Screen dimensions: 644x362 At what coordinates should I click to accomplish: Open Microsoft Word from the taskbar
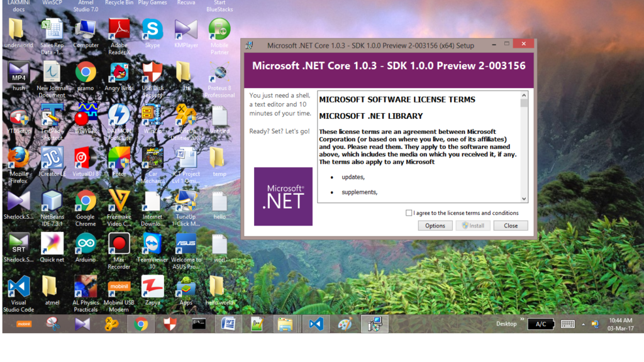tap(228, 324)
